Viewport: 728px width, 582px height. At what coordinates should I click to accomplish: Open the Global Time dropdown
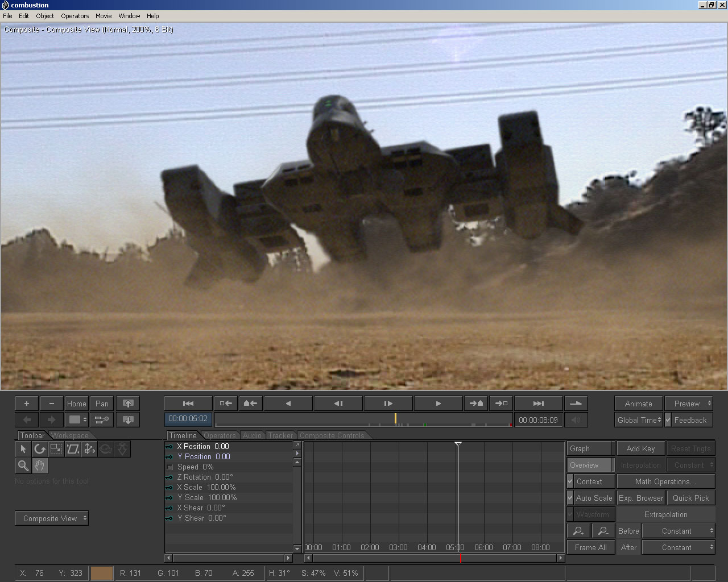pos(639,420)
